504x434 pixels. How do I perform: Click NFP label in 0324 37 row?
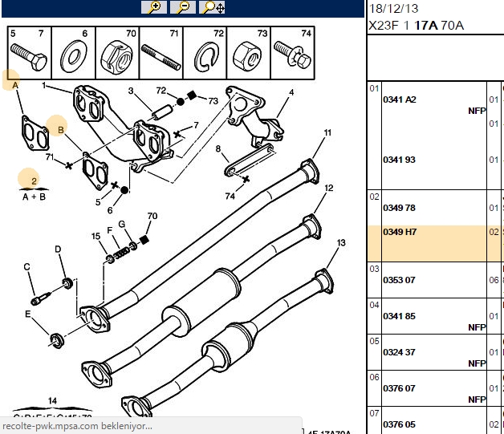pos(477,363)
